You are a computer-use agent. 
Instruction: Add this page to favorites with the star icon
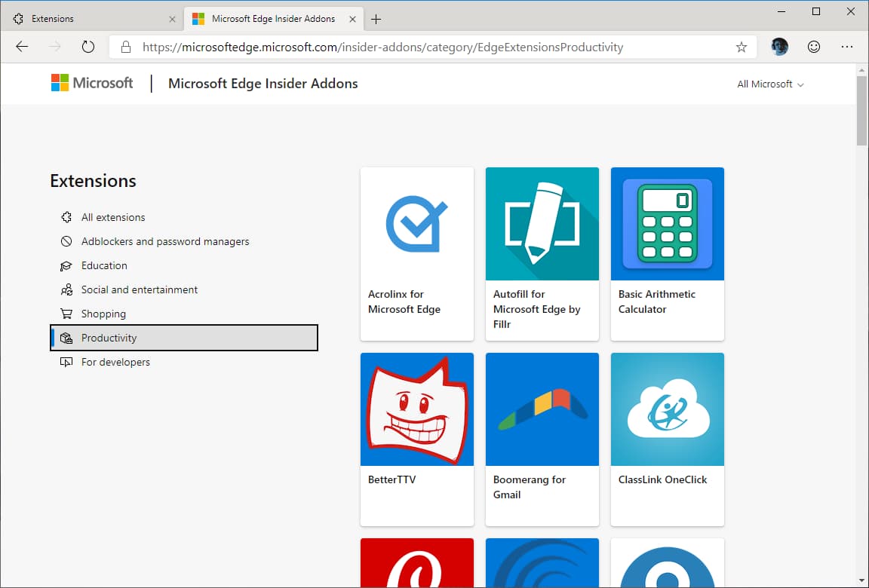tap(741, 47)
